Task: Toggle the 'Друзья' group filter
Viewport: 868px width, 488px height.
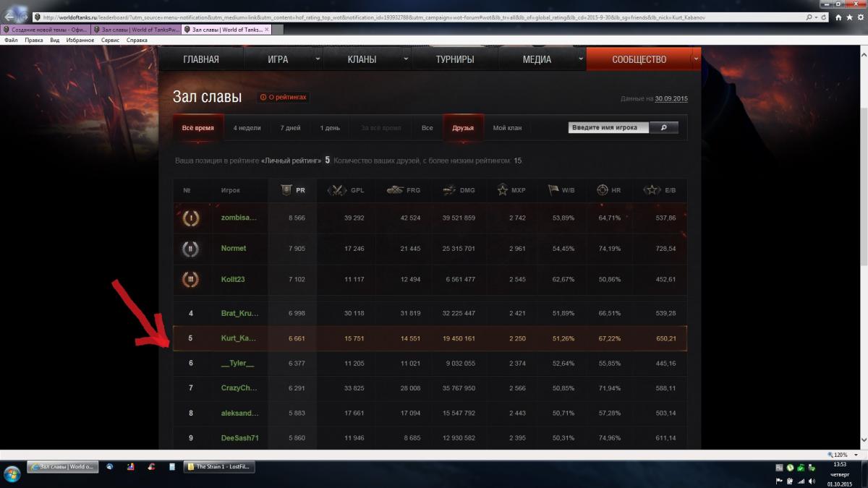Action: click(463, 128)
